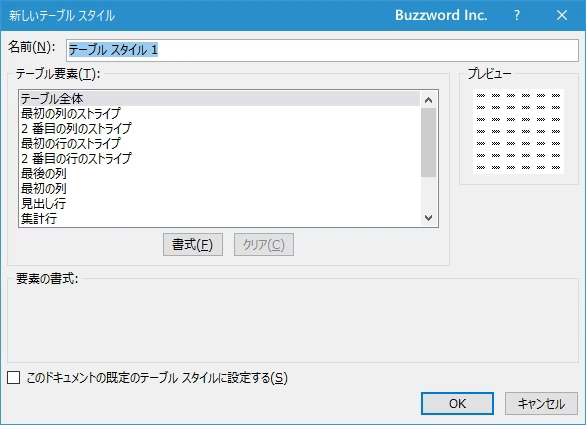
Task: Select 最後の列 list item
Action: point(220,173)
